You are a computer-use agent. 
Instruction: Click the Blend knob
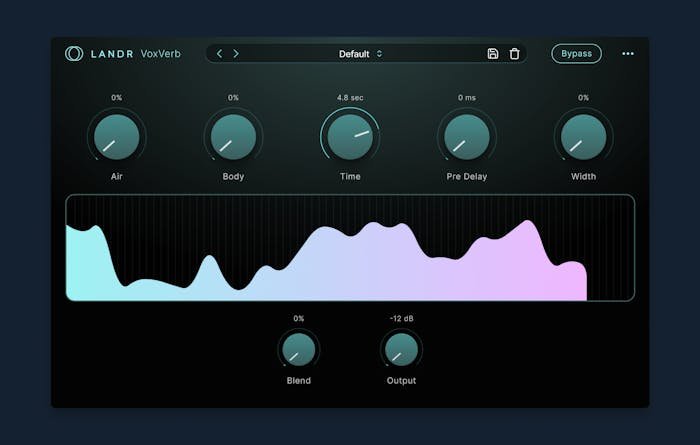click(299, 349)
